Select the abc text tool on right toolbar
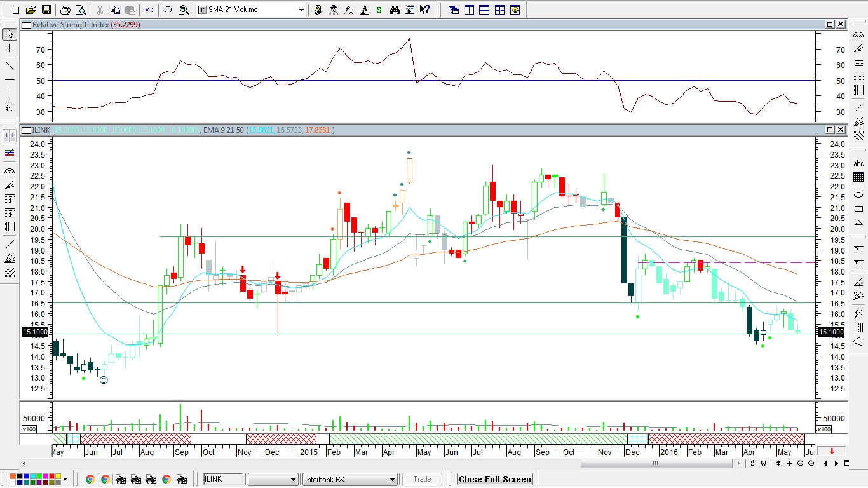The image size is (868, 488). 858,163
